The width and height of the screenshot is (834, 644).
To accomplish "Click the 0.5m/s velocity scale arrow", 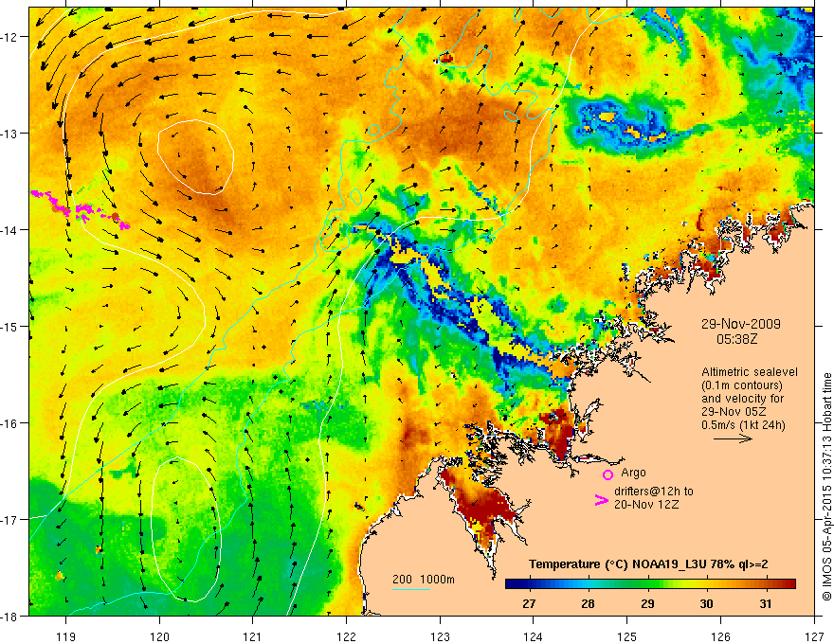I will pyautogui.click(x=733, y=438).
